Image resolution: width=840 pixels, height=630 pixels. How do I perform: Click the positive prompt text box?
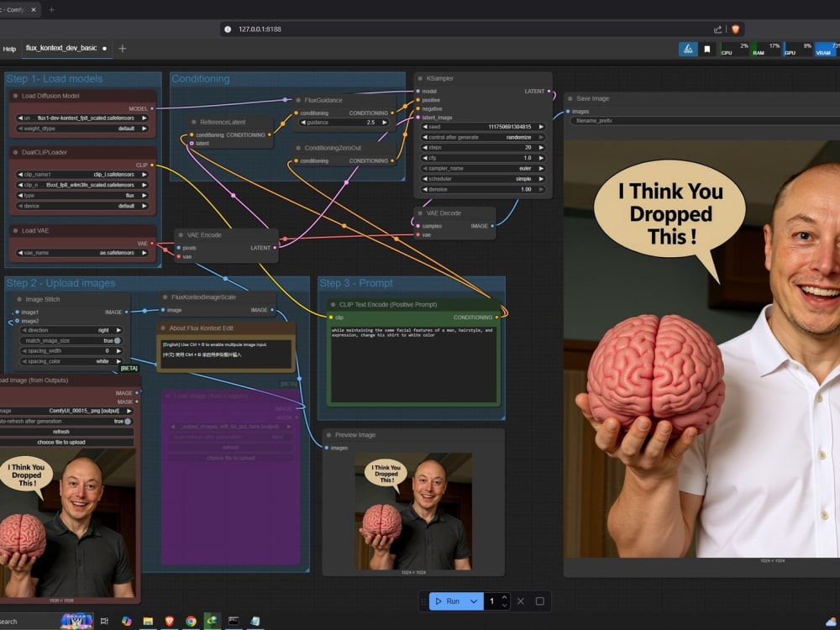(413, 365)
